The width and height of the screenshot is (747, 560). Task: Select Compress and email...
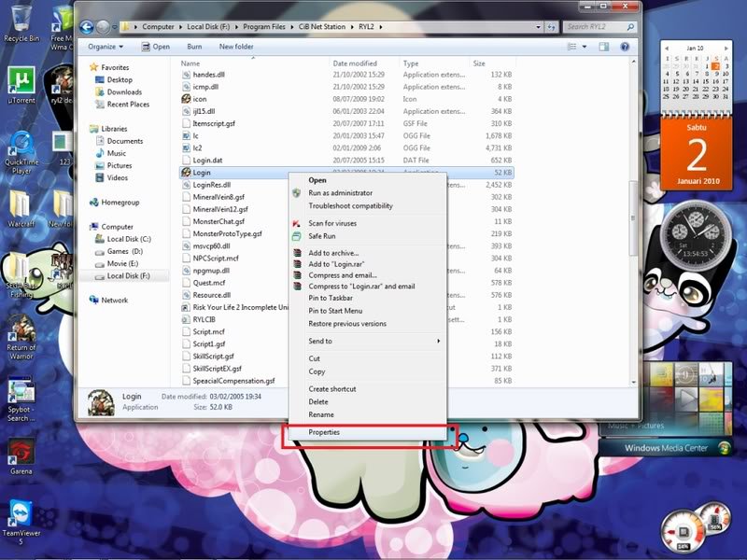pyautogui.click(x=343, y=275)
